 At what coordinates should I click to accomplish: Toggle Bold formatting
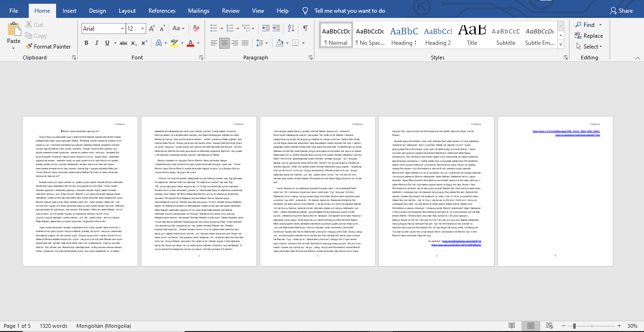point(86,43)
